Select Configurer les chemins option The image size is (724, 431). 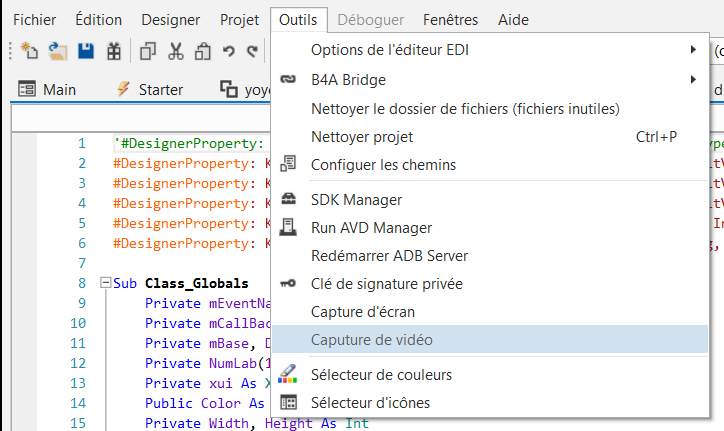383,164
